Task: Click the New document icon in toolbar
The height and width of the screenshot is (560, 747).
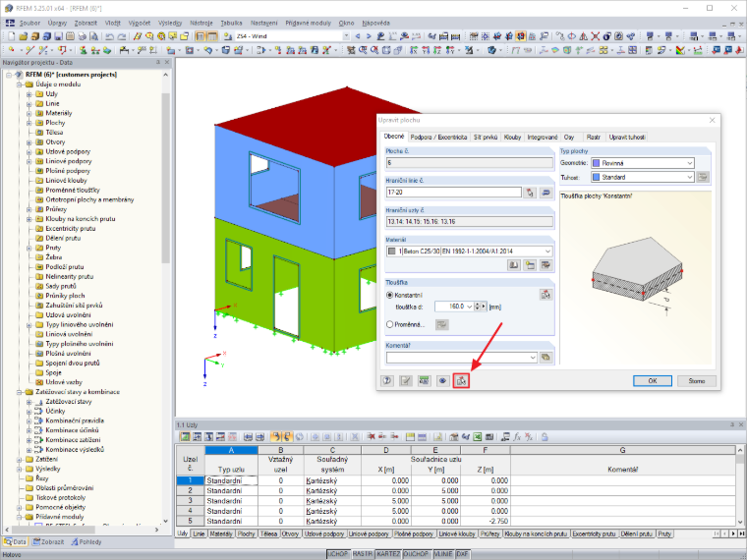Action: click(12, 36)
